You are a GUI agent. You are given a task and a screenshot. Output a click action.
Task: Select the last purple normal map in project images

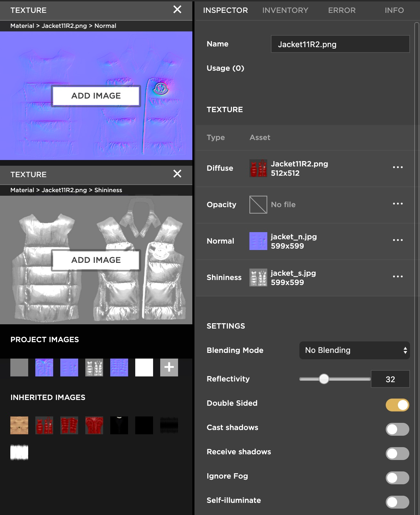(x=119, y=367)
